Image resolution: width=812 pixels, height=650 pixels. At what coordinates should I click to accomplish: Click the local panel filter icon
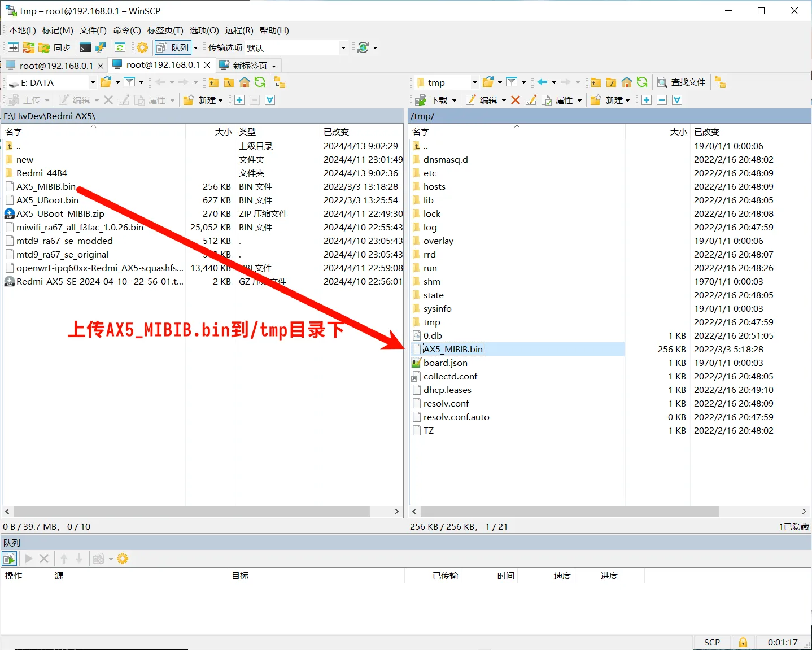tap(129, 82)
